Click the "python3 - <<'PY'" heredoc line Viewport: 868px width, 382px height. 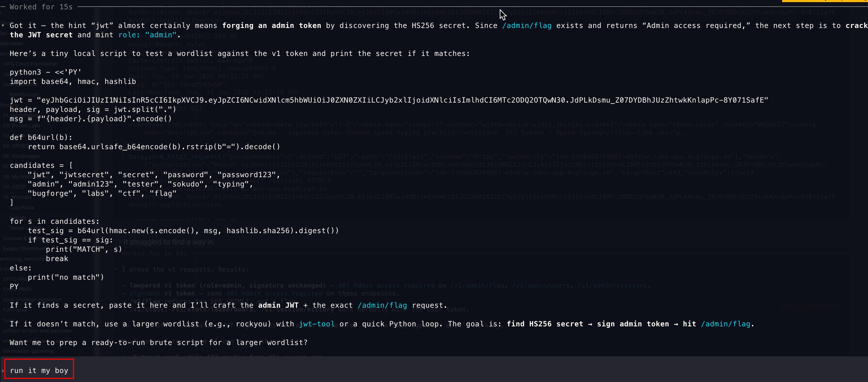point(45,72)
